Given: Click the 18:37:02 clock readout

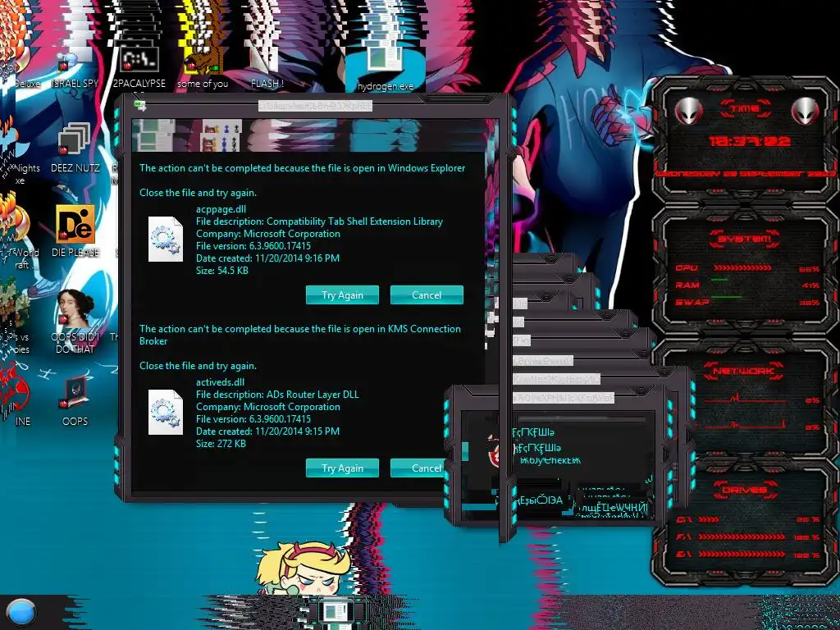Looking at the screenshot, I should point(750,141).
